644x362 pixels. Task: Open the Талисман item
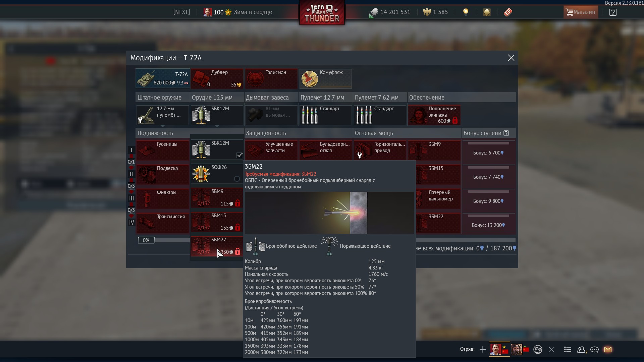pos(271,78)
